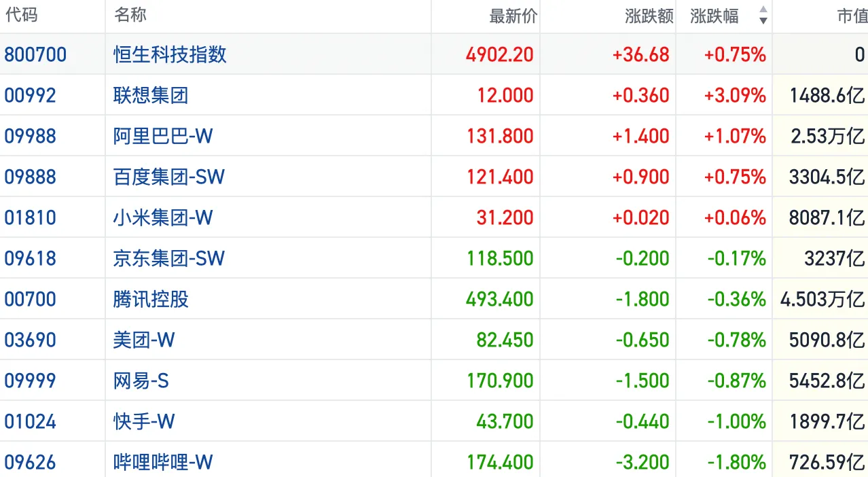The width and height of the screenshot is (868, 477).
Task: Click stock code 01024 for 快手
Action: 30,421
